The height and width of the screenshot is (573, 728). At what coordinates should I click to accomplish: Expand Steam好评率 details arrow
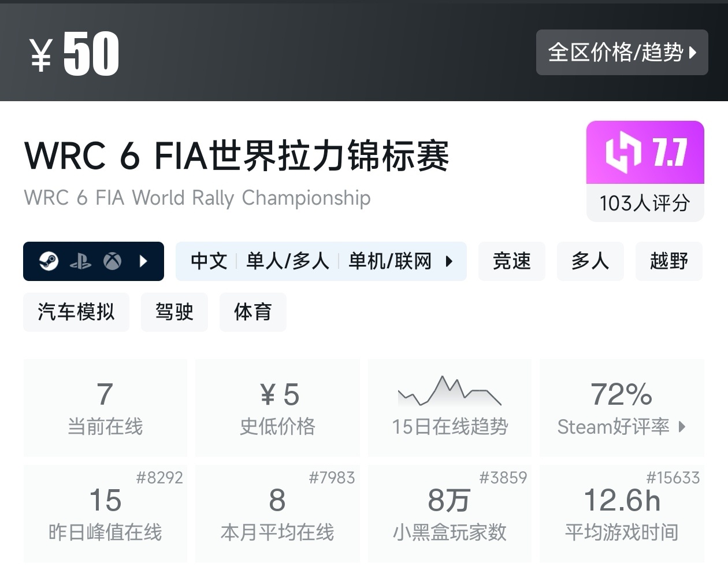pyautogui.click(x=682, y=427)
